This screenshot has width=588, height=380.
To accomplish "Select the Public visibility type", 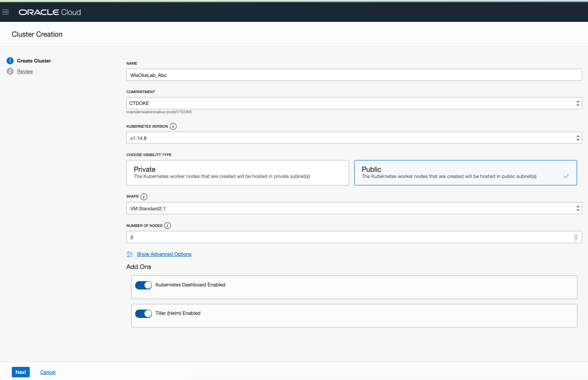I will 465,173.
